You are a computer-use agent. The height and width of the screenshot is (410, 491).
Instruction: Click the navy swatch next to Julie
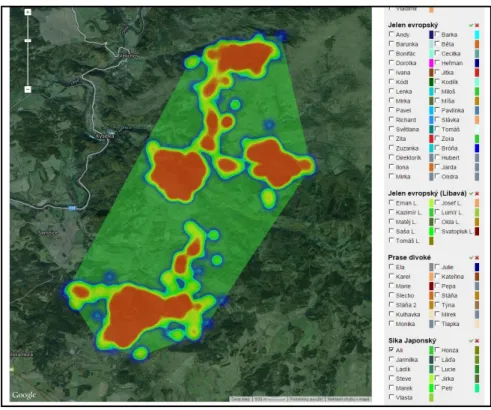pos(477,267)
